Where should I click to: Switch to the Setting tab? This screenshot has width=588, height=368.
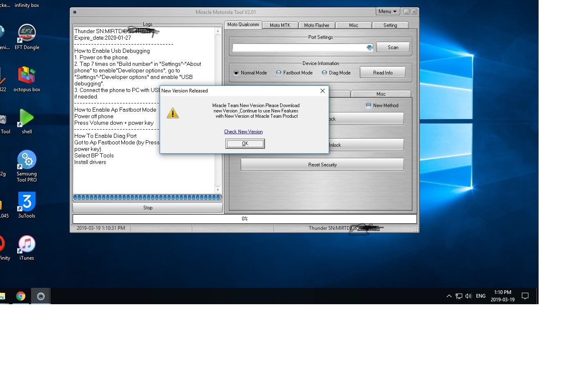tap(390, 25)
